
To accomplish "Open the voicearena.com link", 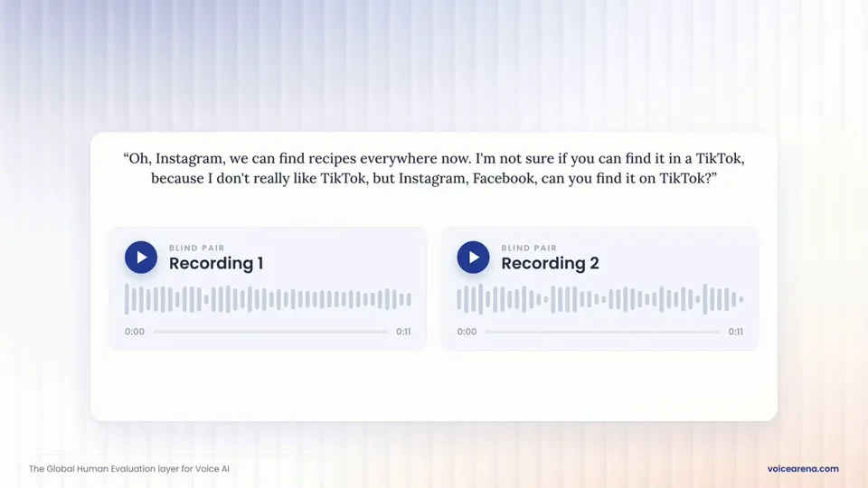I will (803, 469).
